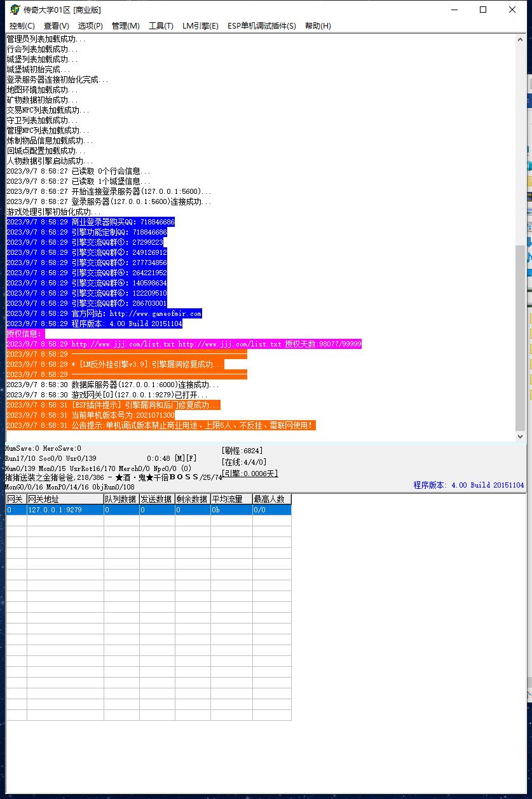Open the 控制(C) menu

tap(22, 26)
